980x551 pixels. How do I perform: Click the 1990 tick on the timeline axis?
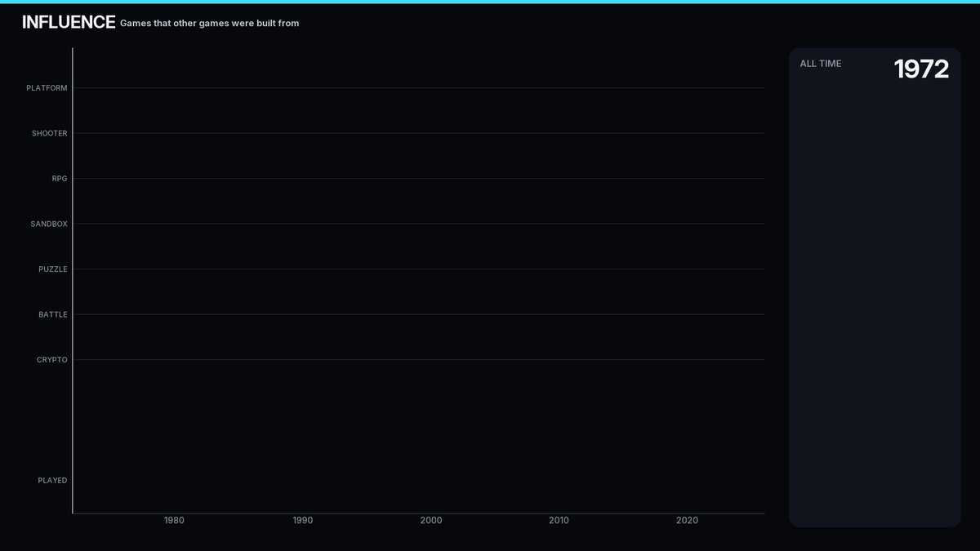[302, 521]
